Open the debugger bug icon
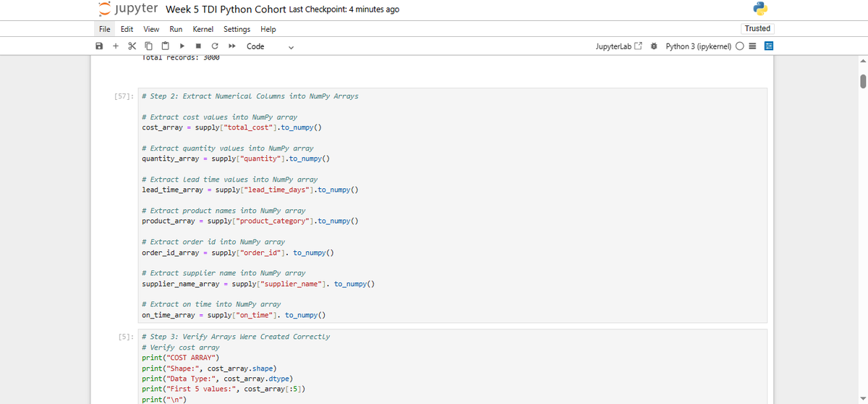The height and width of the screenshot is (404, 868). click(653, 46)
